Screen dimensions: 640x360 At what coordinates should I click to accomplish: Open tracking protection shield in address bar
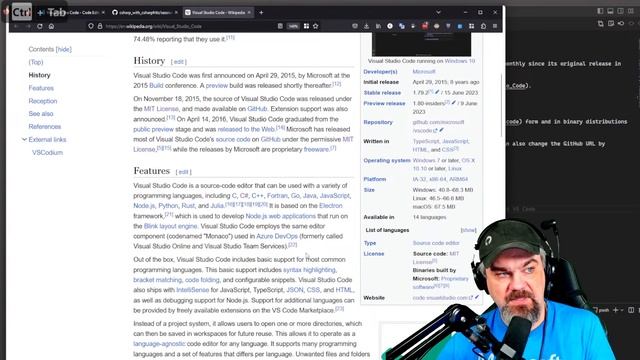91,26
